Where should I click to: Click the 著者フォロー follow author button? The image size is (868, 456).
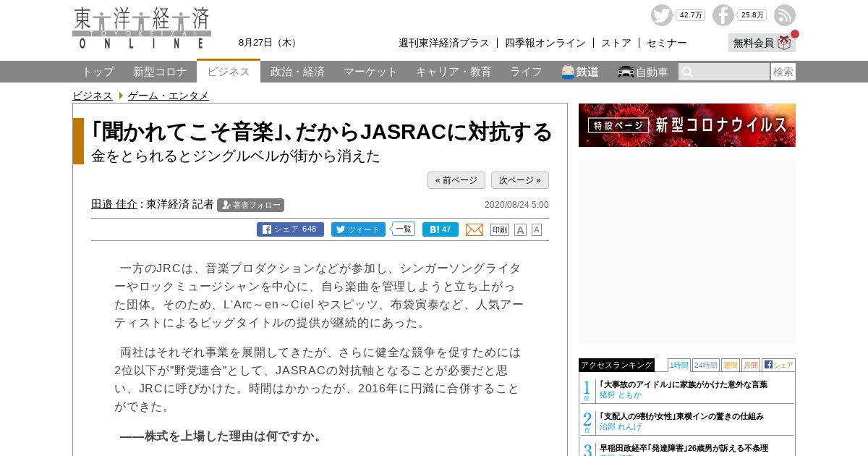click(250, 205)
